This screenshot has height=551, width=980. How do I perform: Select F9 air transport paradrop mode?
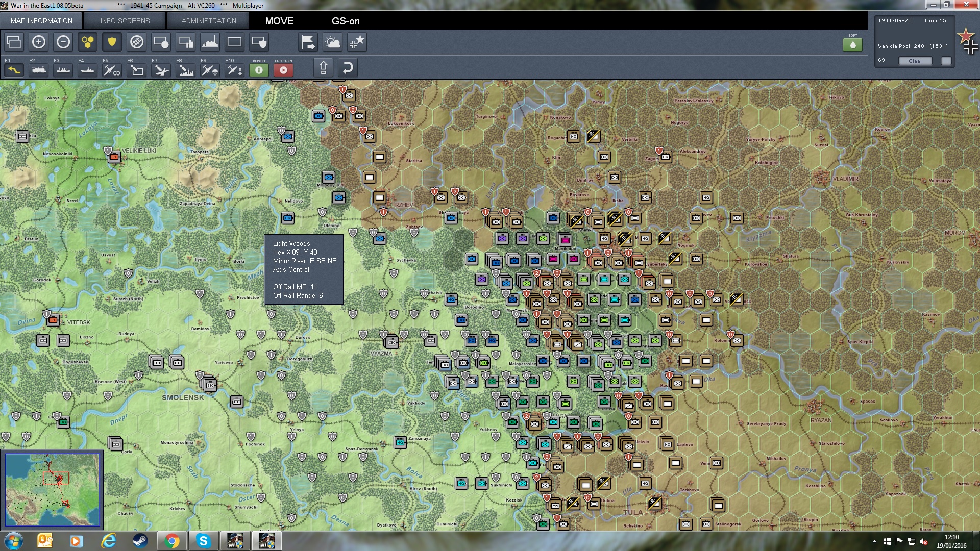coord(210,69)
